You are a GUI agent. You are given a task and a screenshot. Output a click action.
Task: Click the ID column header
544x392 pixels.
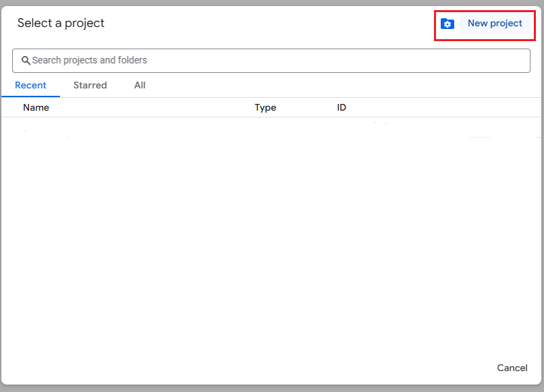pyautogui.click(x=342, y=107)
